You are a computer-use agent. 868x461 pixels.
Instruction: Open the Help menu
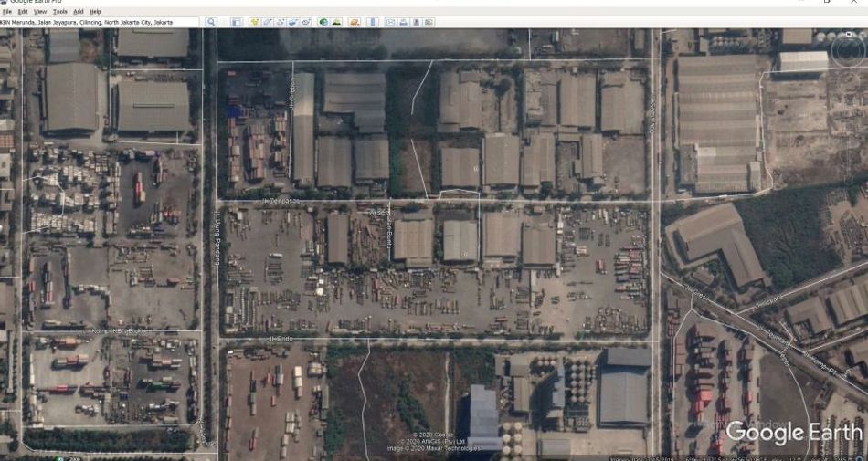coord(95,12)
